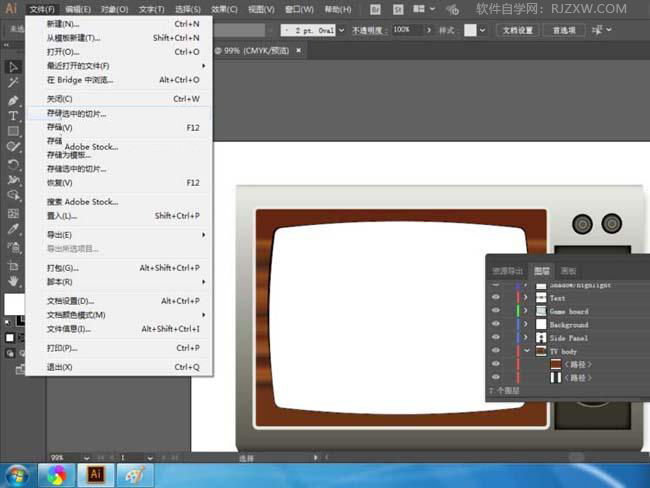
Task: Click the 文档设置 button in options bar
Action: coord(517,30)
